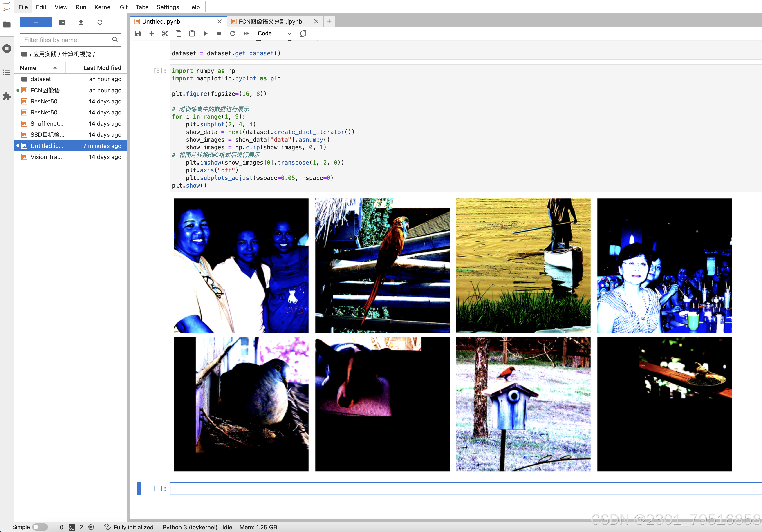Close the FCN图像语义分割.ipynb tab
The height and width of the screenshot is (532, 762).
tap(316, 22)
